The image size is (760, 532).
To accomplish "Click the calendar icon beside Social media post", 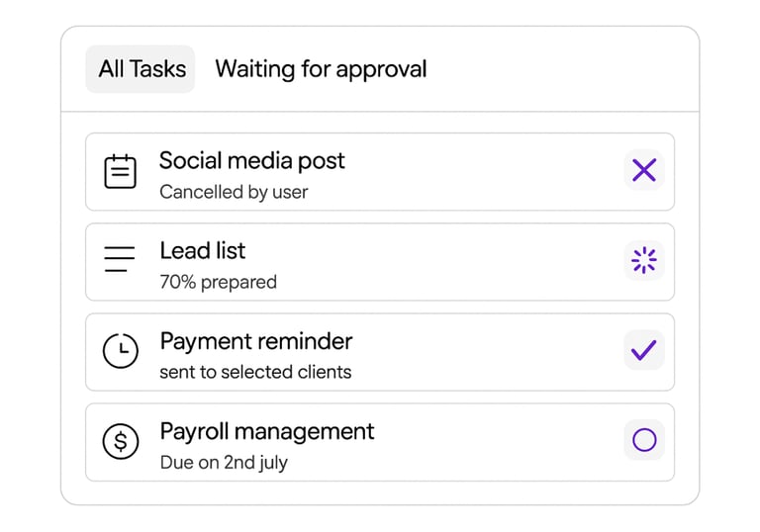I will [121, 172].
